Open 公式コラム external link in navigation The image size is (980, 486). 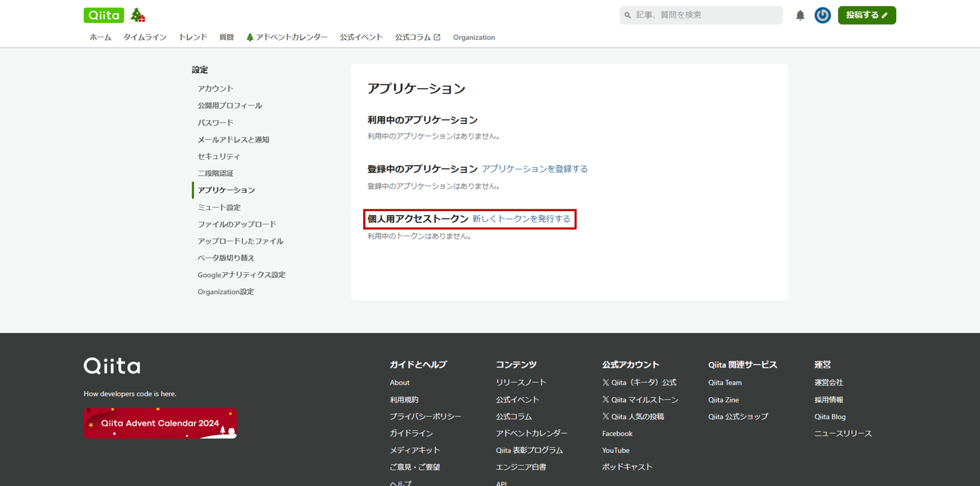tap(418, 37)
